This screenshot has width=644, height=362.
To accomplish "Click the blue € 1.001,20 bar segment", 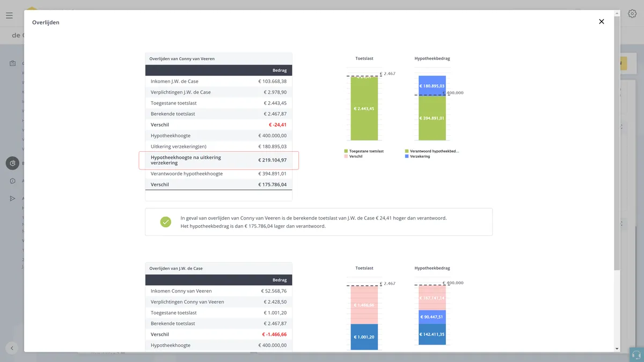I will point(364,337).
